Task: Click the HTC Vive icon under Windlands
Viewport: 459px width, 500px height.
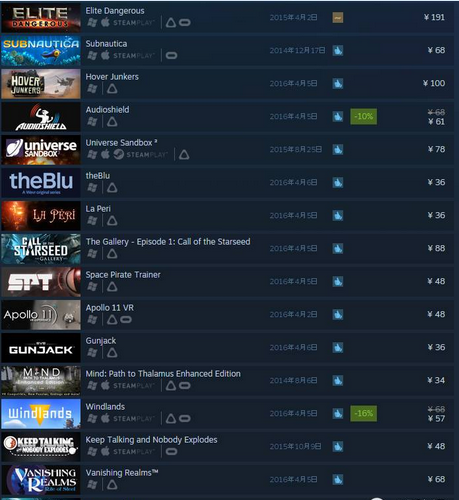Action: click(x=171, y=418)
